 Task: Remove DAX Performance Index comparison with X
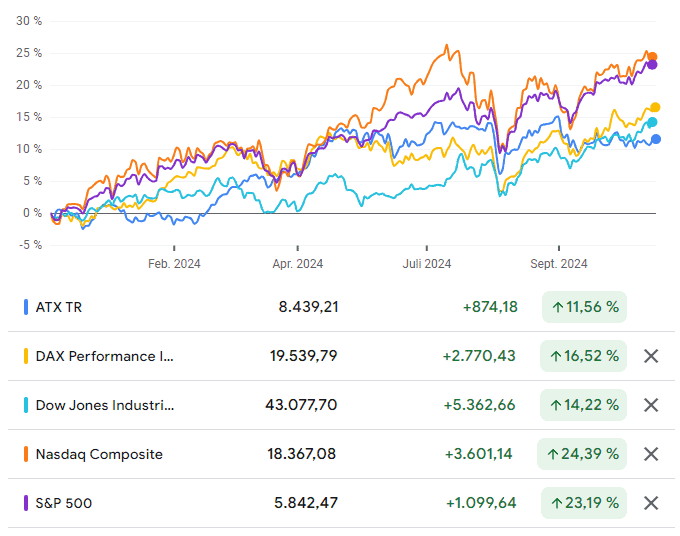651,356
